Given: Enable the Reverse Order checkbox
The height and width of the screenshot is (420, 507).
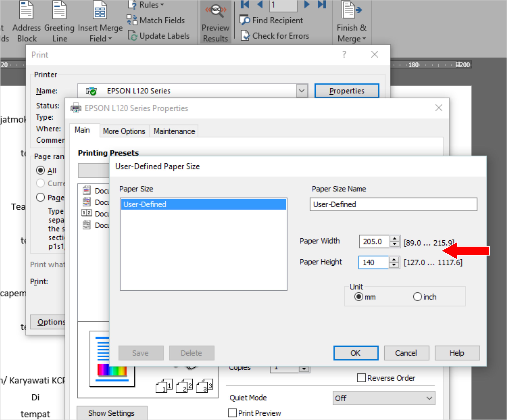Looking at the screenshot, I should click(361, 378).
